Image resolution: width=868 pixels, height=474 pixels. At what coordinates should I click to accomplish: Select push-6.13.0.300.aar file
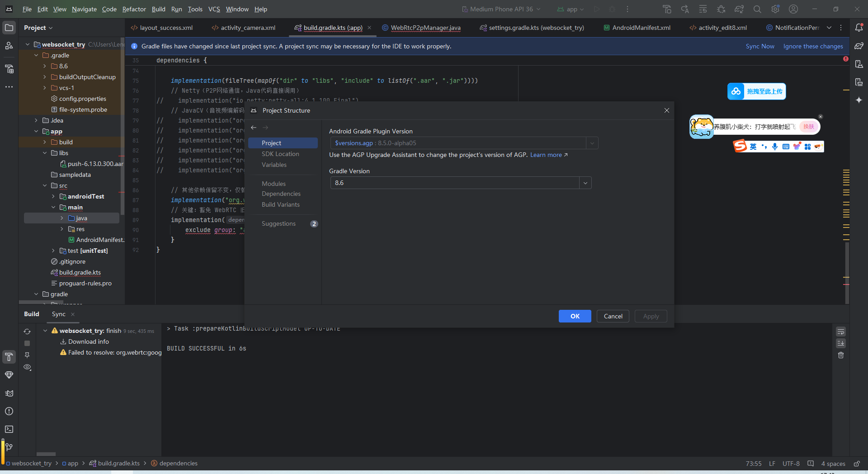point(92,164)
